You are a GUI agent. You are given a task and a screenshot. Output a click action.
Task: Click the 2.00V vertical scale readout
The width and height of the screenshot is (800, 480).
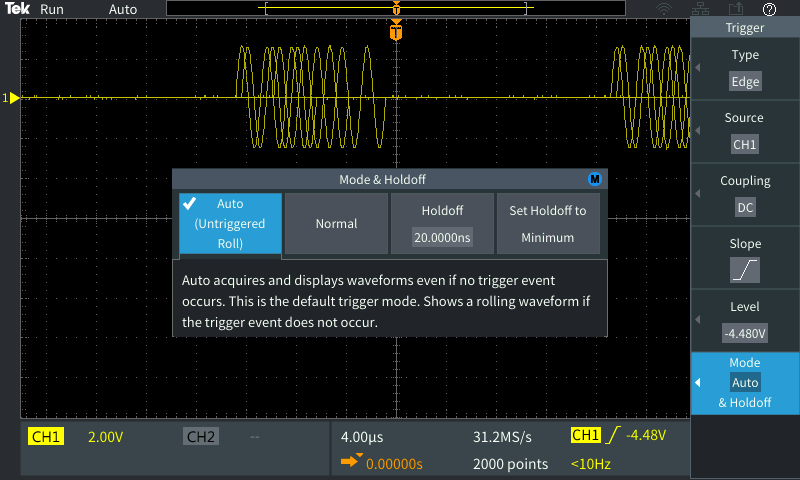pos(106,437)
